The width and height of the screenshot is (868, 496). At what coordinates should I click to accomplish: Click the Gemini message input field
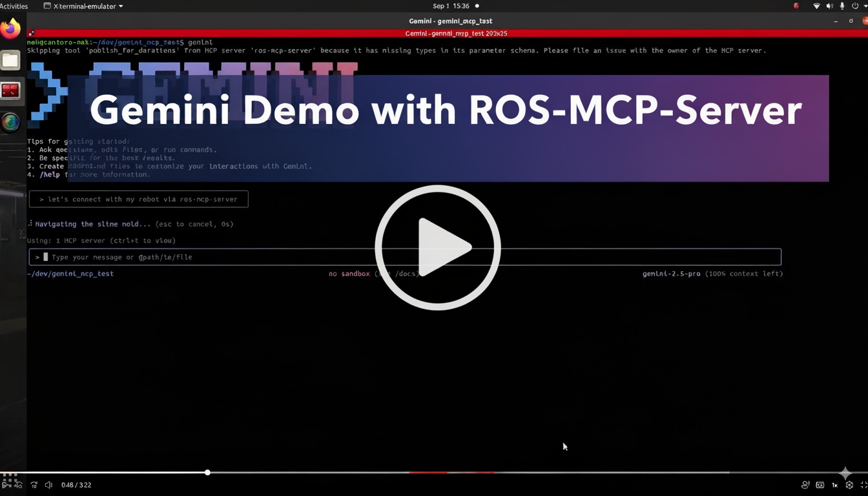click(x=405, y=257)
